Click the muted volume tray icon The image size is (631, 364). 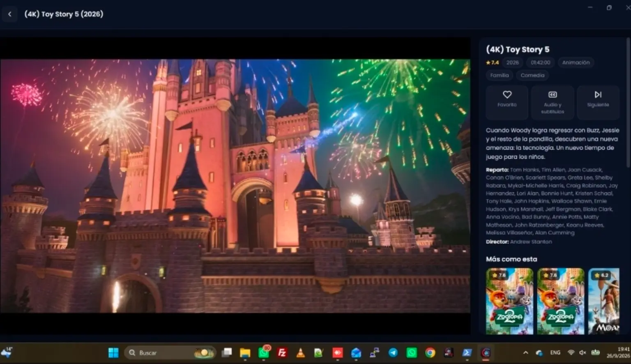coord(583,352)
